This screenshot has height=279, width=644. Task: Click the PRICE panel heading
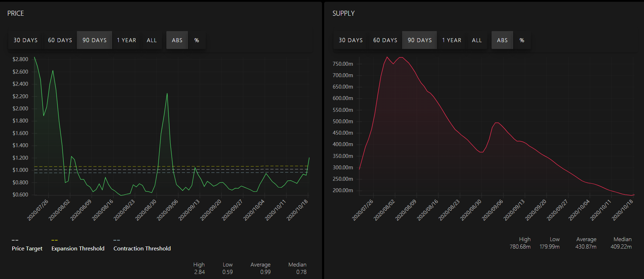point(16,13)
